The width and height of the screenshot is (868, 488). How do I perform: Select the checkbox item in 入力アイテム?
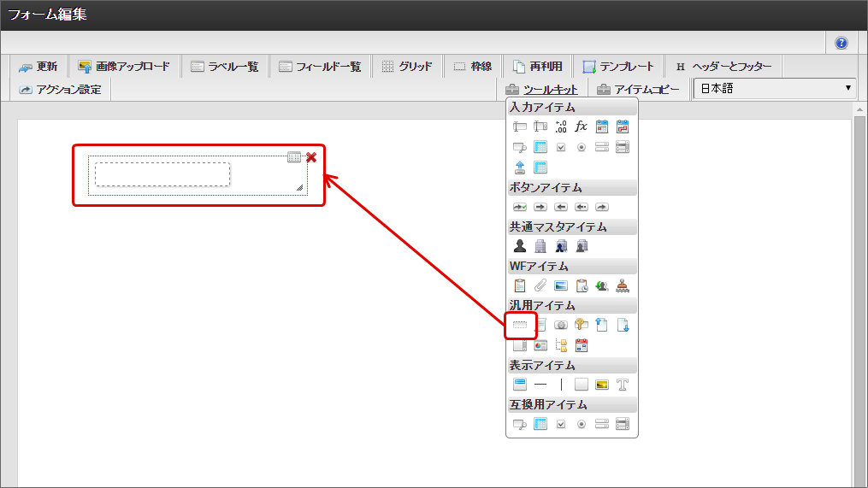(x=561, y=147)
